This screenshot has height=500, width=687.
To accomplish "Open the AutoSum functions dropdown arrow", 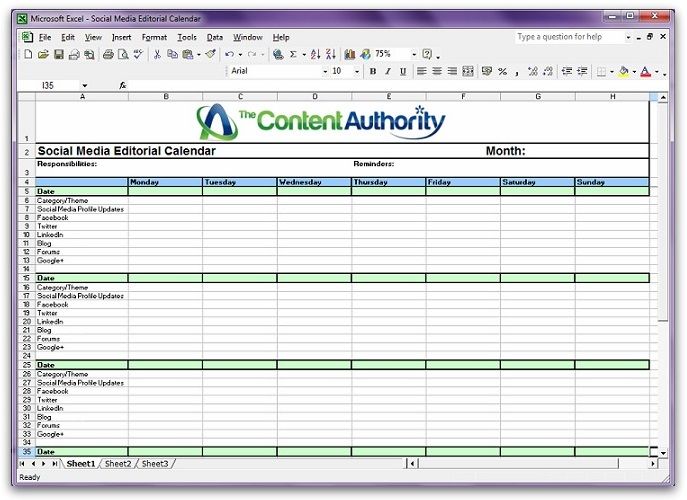I will tap(304, 54).
